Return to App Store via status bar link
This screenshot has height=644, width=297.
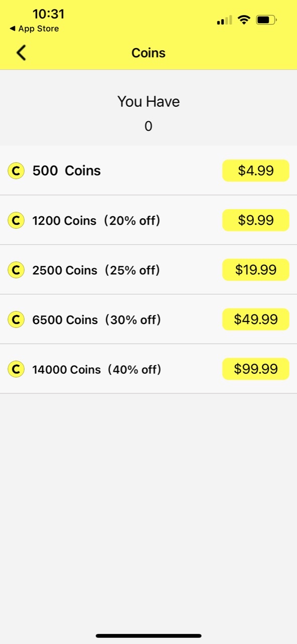(34, 29)
